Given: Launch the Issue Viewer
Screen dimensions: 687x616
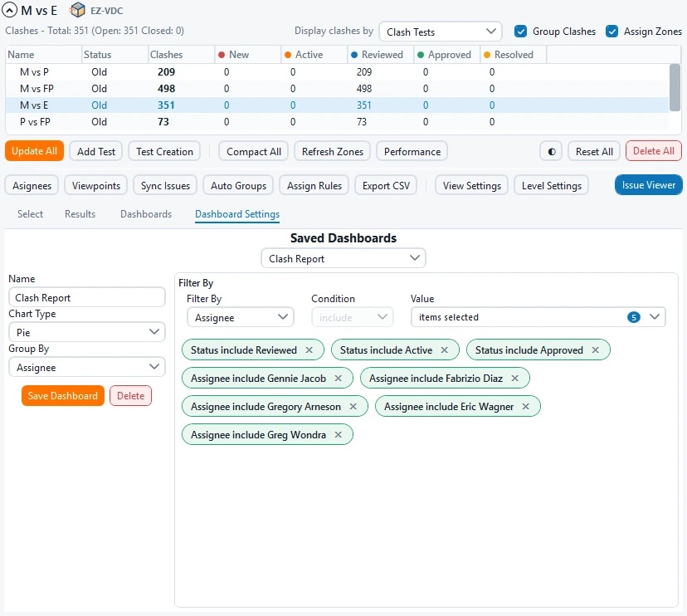Looking at the screenshot, I should click(649, 185).
